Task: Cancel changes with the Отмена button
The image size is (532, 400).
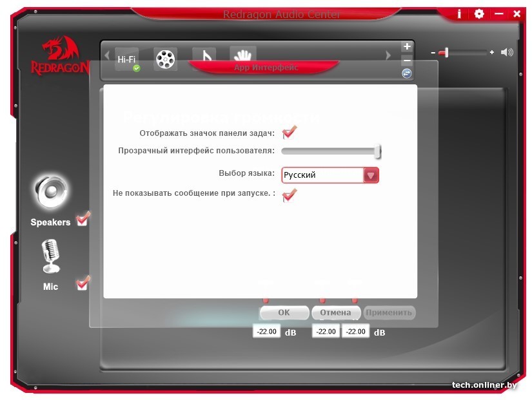Action: [x=336, y=312]
